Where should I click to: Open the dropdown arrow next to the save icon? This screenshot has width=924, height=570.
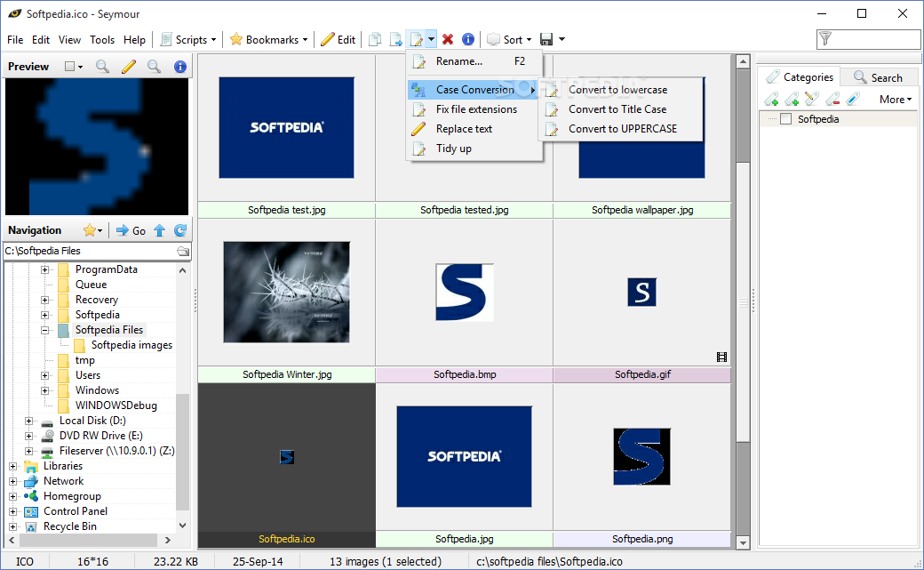pyautogui.click(x=562, y=39)
